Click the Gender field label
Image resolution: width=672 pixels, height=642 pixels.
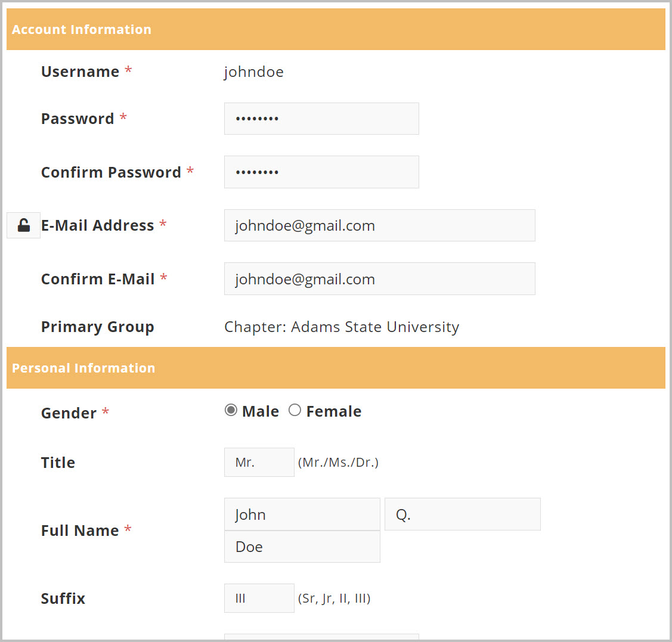69,413
